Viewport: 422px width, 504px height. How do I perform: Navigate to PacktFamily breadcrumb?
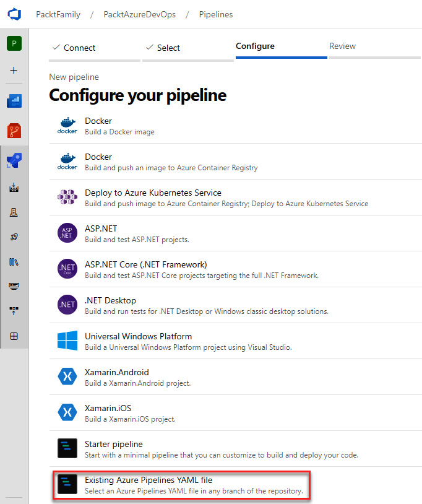click(x=58, y=14)
